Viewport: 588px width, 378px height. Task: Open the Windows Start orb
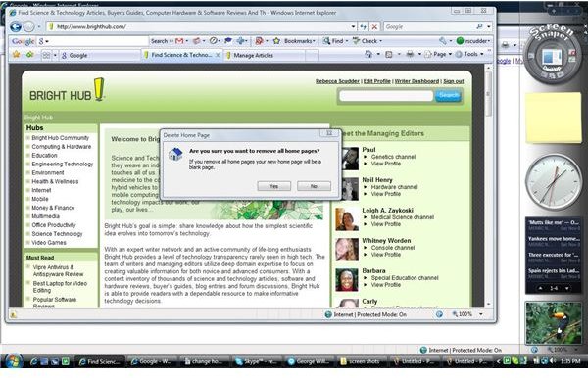coord(13,361)
